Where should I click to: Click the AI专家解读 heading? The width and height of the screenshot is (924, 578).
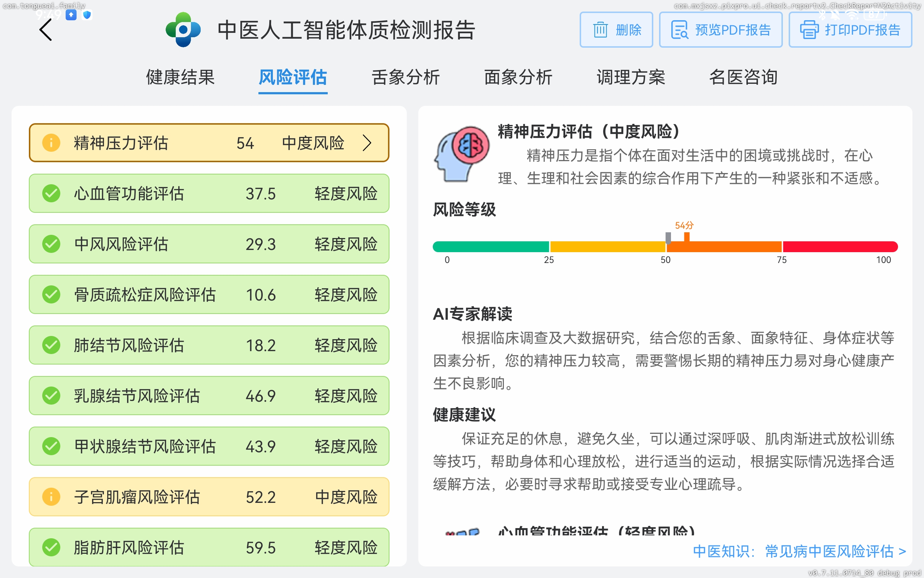point(473,314)
